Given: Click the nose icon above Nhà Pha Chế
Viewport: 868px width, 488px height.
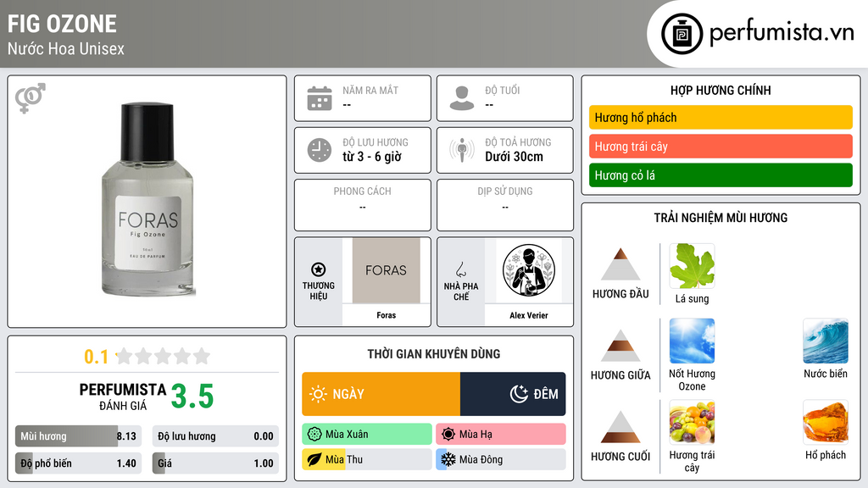Looking at the screenshot, I should (460, 269).
